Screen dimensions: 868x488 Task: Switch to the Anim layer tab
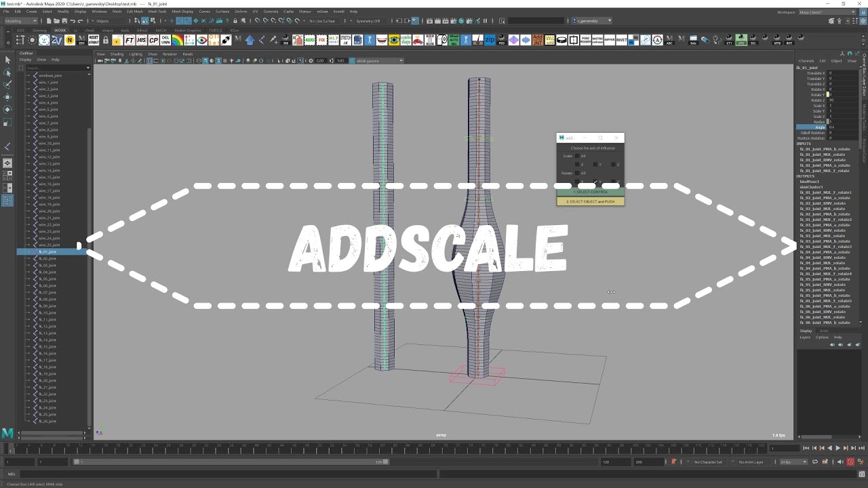coord(824,331)
